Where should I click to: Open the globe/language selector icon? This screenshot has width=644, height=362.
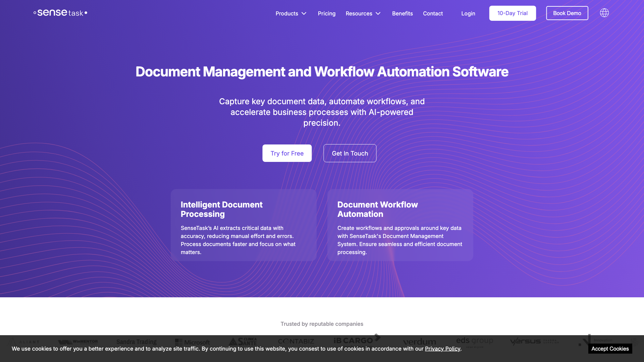pyautogui.click(x=604, y=13)
